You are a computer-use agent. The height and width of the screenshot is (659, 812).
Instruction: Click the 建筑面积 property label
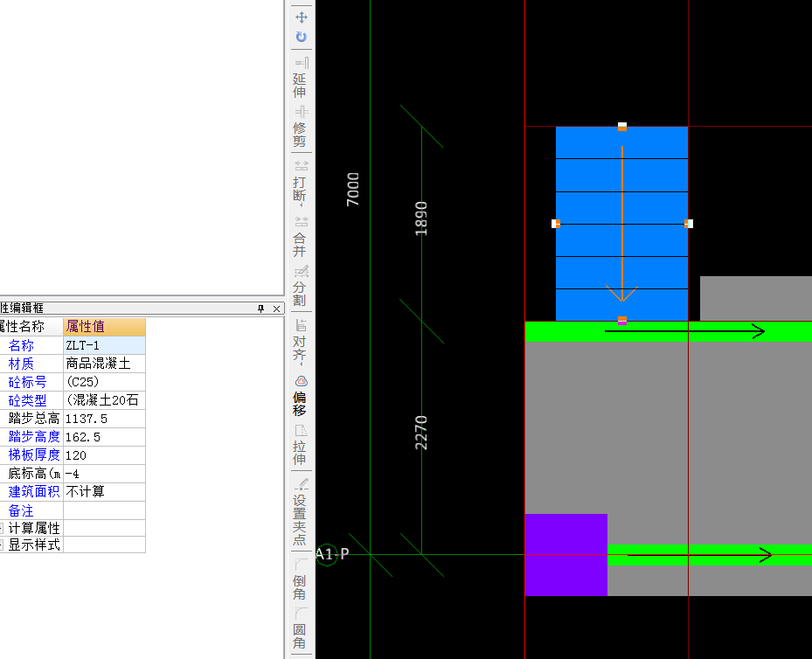point(34,492)
